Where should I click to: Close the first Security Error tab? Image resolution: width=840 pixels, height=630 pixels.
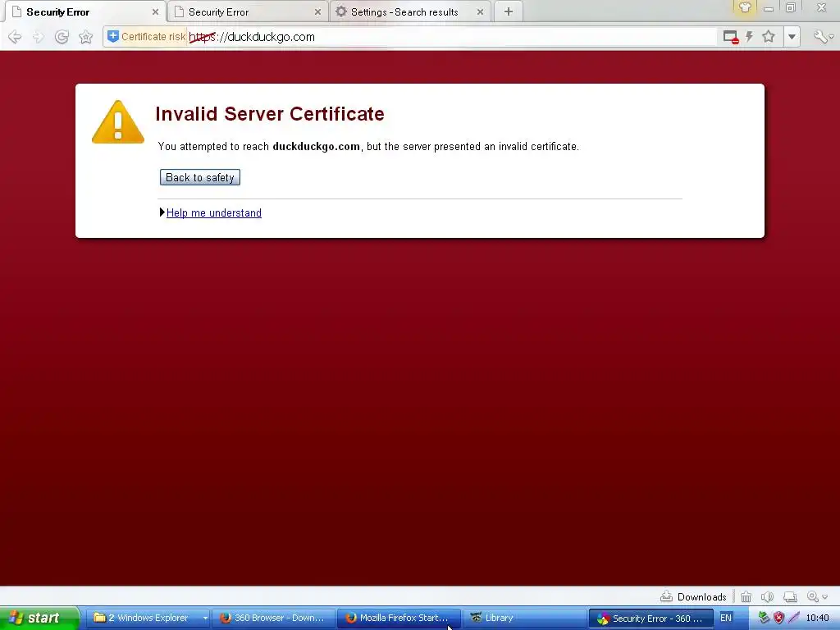(x=155, y=11)
